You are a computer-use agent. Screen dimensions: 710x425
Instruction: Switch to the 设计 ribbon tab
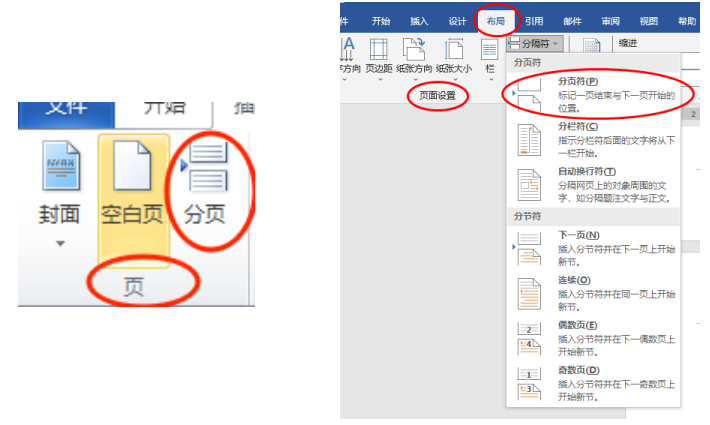click(x=457, y=21)
